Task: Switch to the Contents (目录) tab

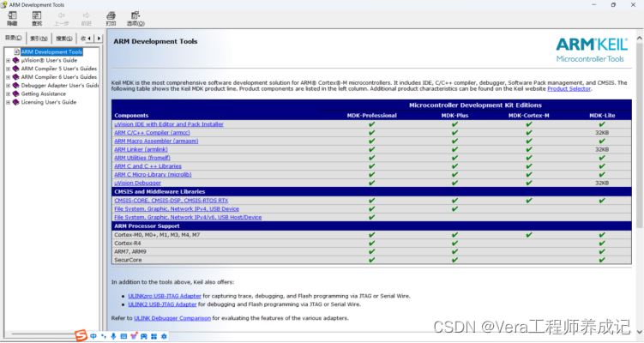Action: click(x=13, y=38)
